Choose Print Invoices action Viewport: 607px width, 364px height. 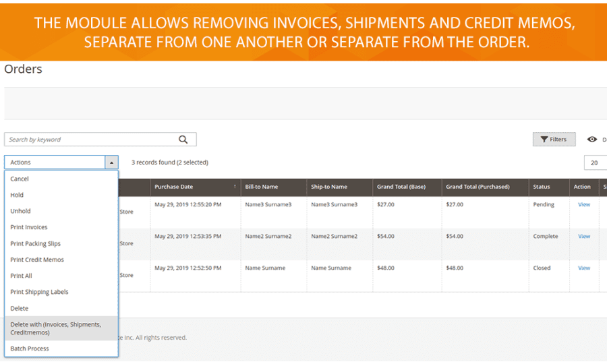(29, 227)
